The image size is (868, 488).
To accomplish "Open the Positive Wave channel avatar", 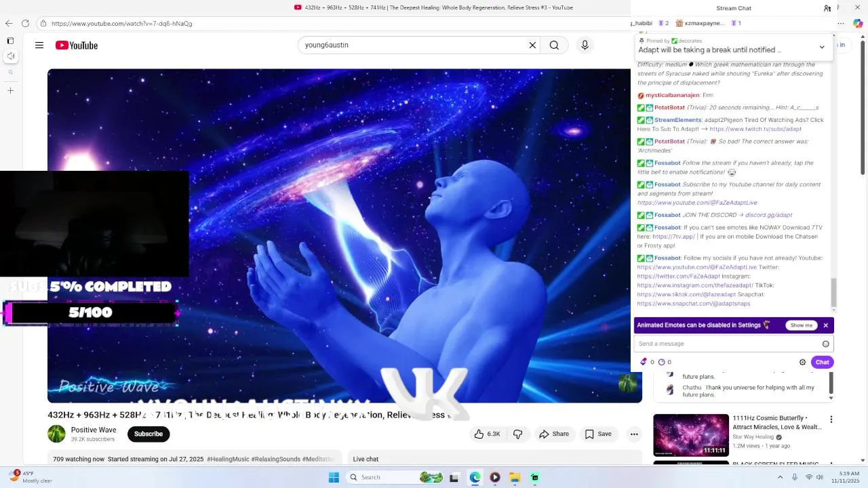I will [56, 434].
